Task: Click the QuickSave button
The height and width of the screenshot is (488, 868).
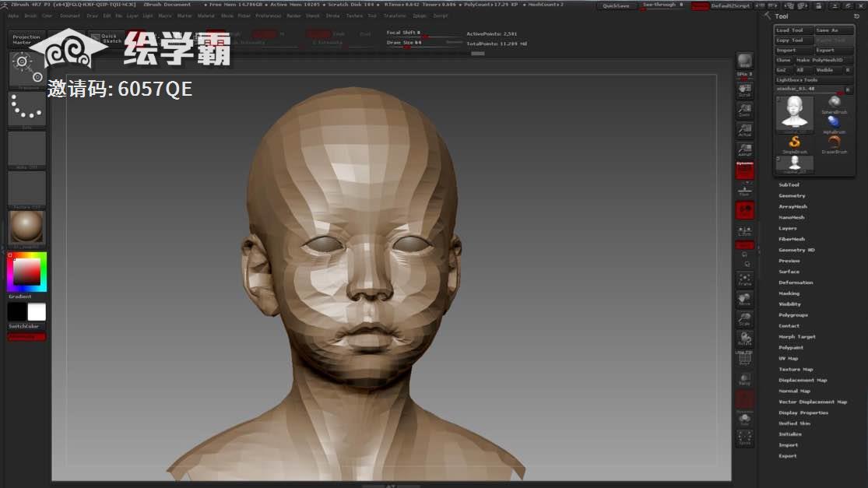Action: (616, 6)
